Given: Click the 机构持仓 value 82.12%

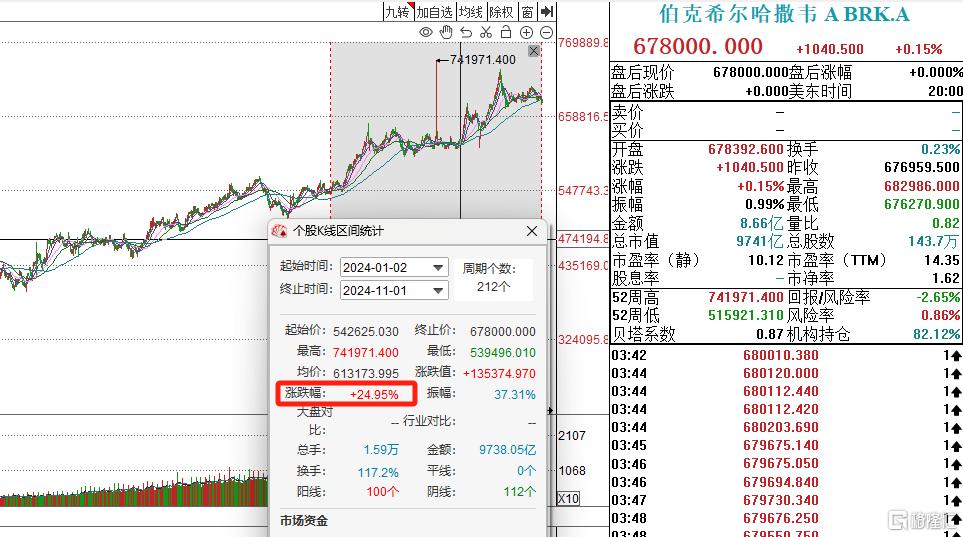Looking at the screenshot, I should [937, 334].
